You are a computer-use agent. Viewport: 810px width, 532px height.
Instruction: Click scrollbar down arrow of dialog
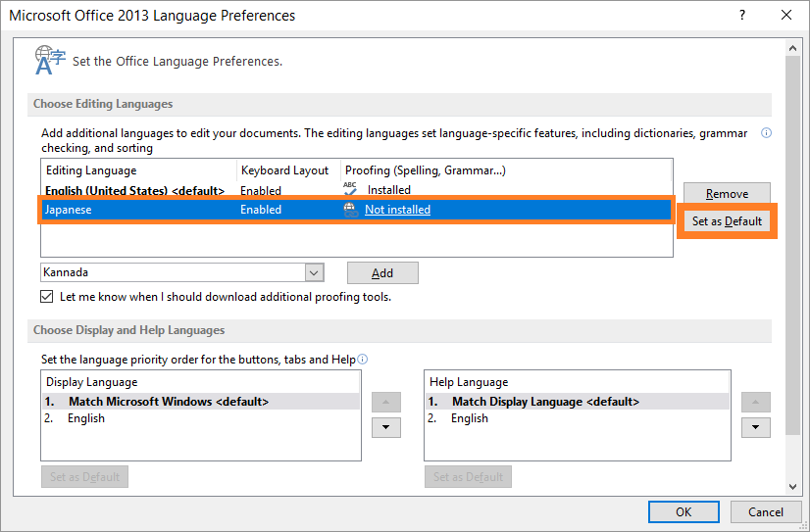point(792,486)
